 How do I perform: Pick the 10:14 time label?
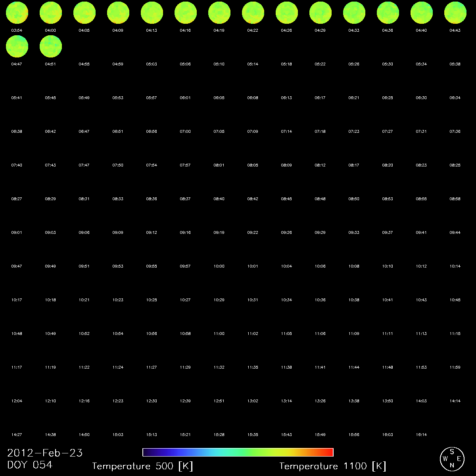tap(455, 266)
